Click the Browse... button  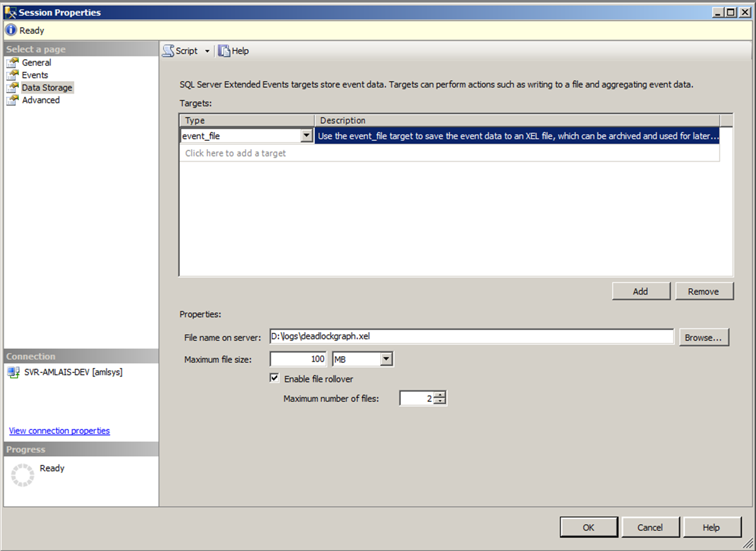(x=704, y=337)
